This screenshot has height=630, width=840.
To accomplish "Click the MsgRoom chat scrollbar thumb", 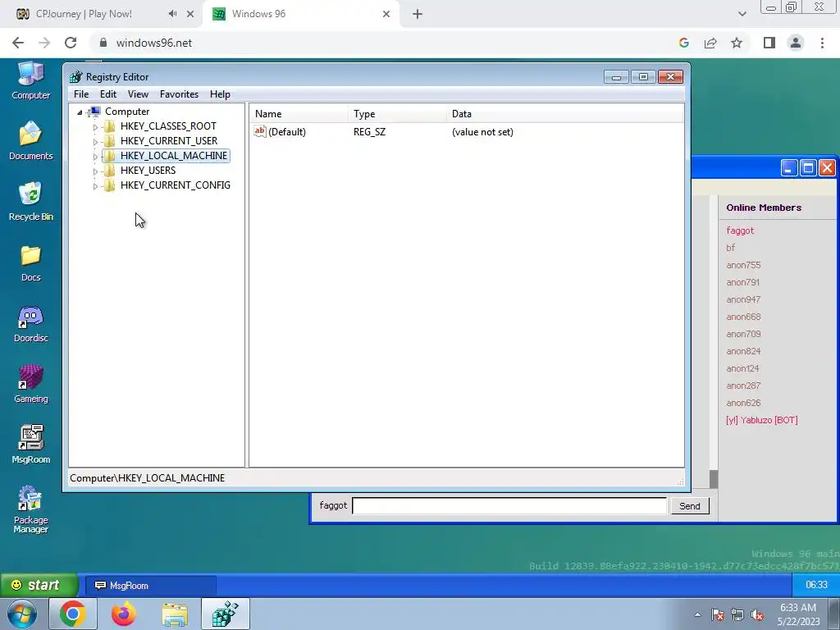I will tap(714, 479).
